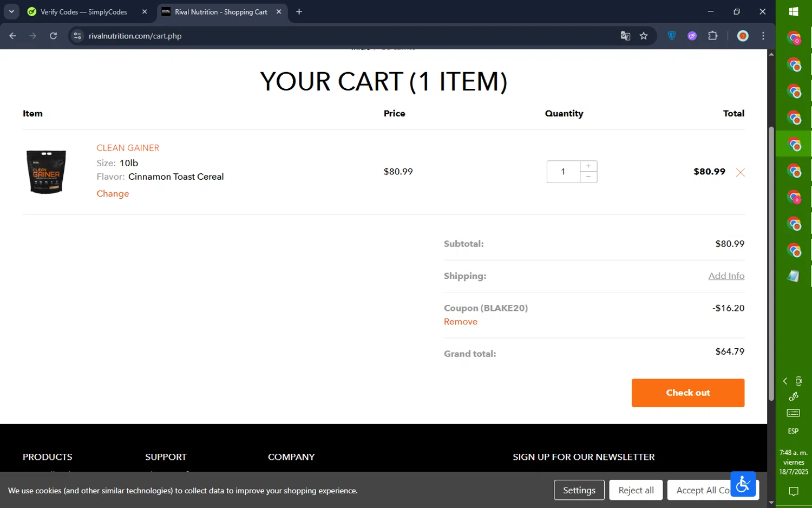812x508 pixels.
Task: Open the CLEAN GAINER product link
Action: pos(128,148)
